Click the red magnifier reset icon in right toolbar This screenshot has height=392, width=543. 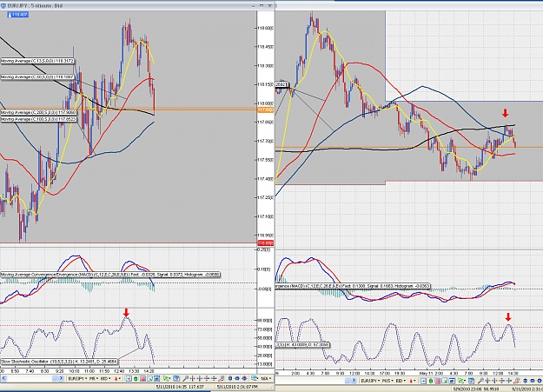coord(517,381)
